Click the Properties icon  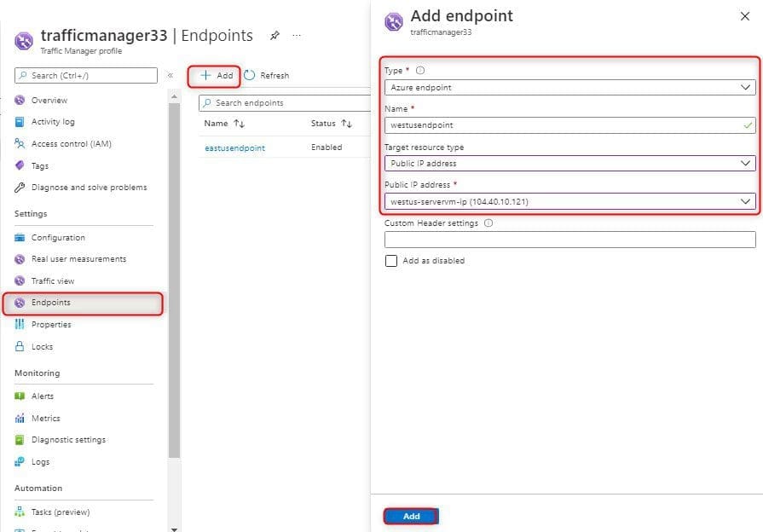[x=20, y=324]
